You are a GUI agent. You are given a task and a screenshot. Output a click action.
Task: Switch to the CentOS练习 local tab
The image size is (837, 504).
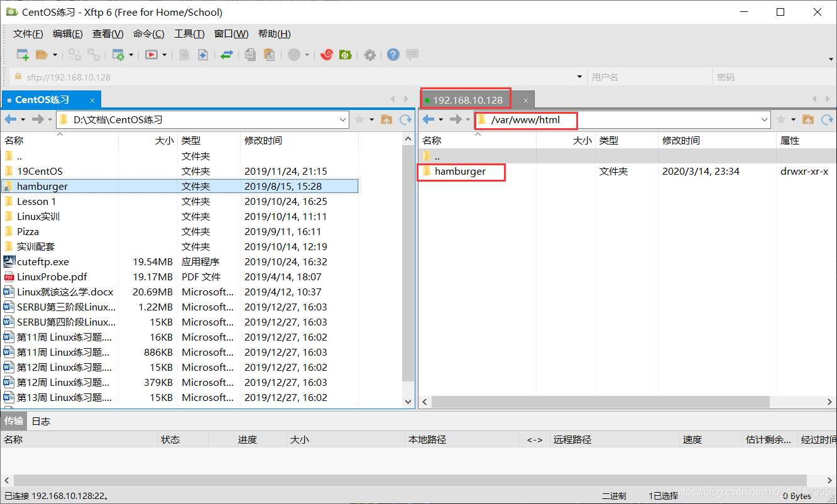point(51,100)
